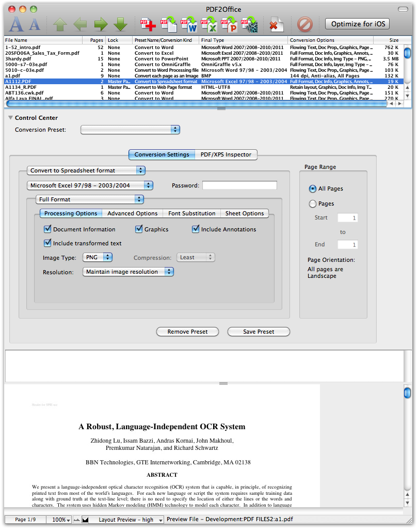Screen dimensions: 418x532
Task: Click the larger letter A increase-size icon
Action: 17,24
